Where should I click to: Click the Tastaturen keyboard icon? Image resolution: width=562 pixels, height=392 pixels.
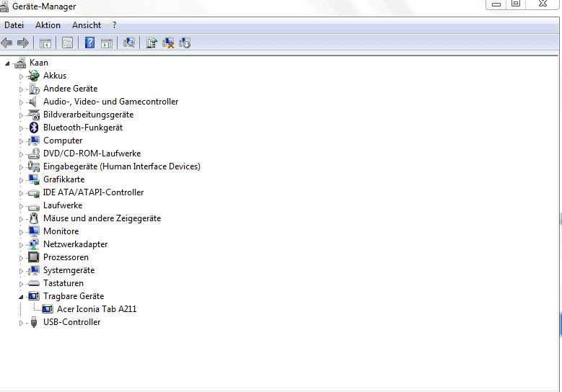34,283
